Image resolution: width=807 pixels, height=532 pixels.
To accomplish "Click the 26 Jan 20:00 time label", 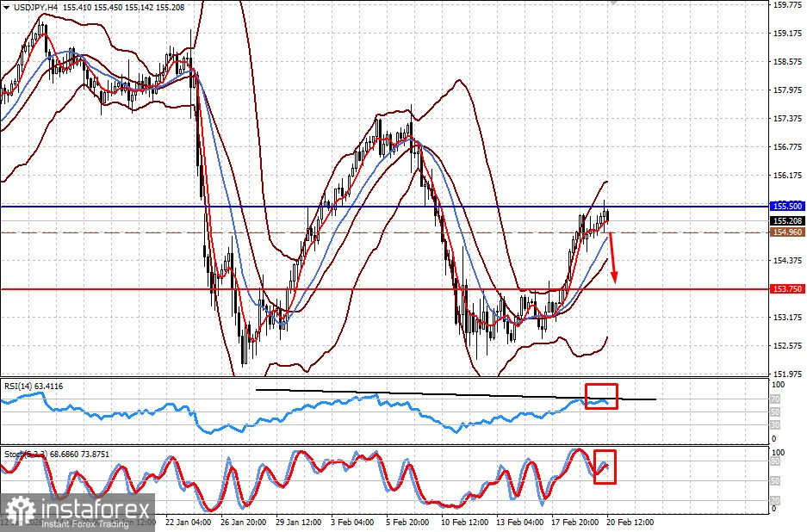I will pos(243,523).
